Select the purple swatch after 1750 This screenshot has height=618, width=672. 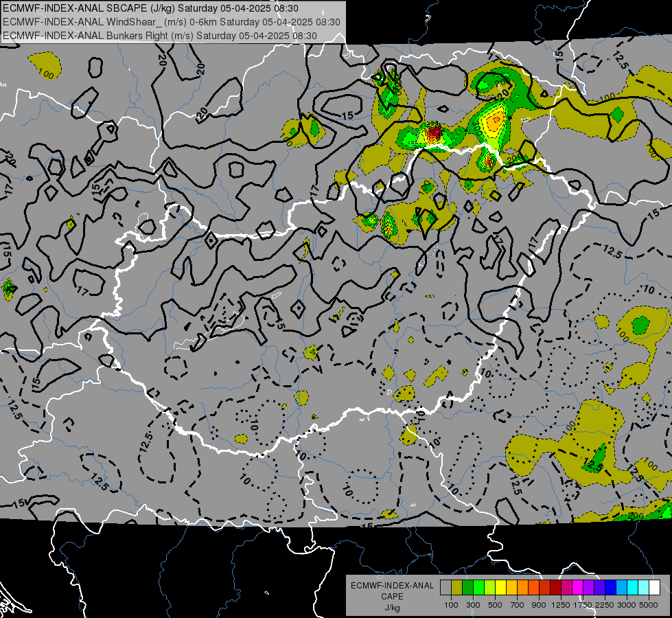click(588, 588)
